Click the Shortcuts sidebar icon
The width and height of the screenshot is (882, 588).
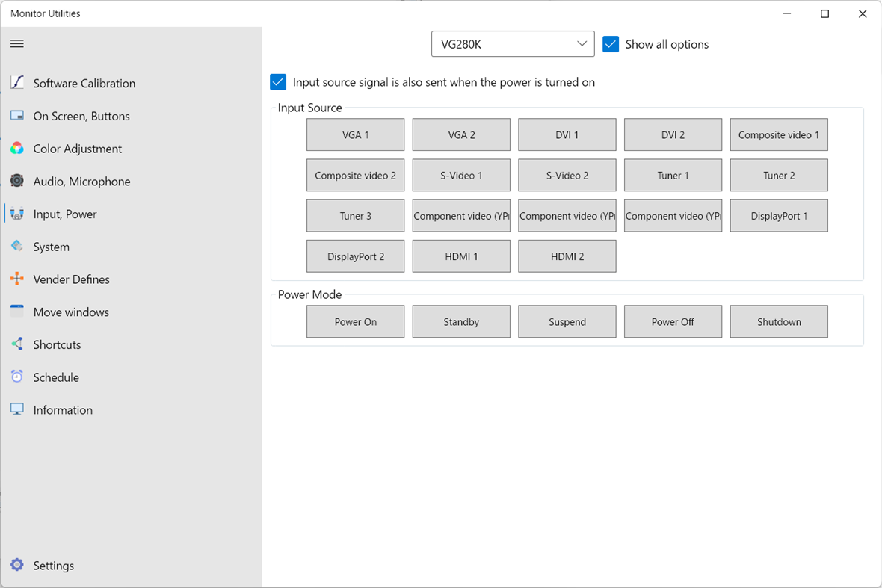click(16, 344)
